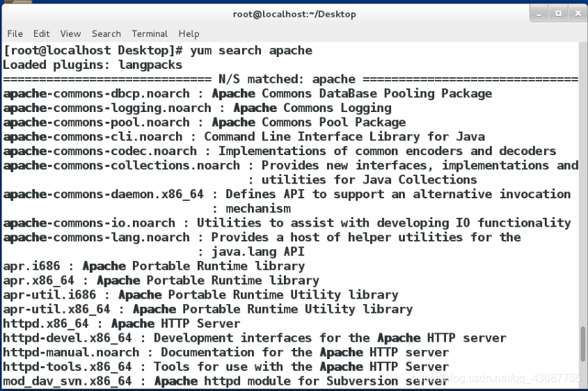This screenshot has height=391, width=588.
Task: Click 'Apache Commons Logging' description
Action: click(x=312, y=108)
